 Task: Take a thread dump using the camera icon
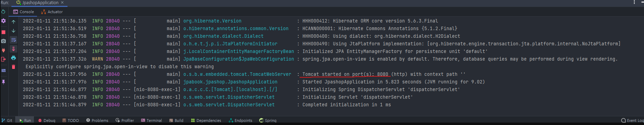(3, 41)
